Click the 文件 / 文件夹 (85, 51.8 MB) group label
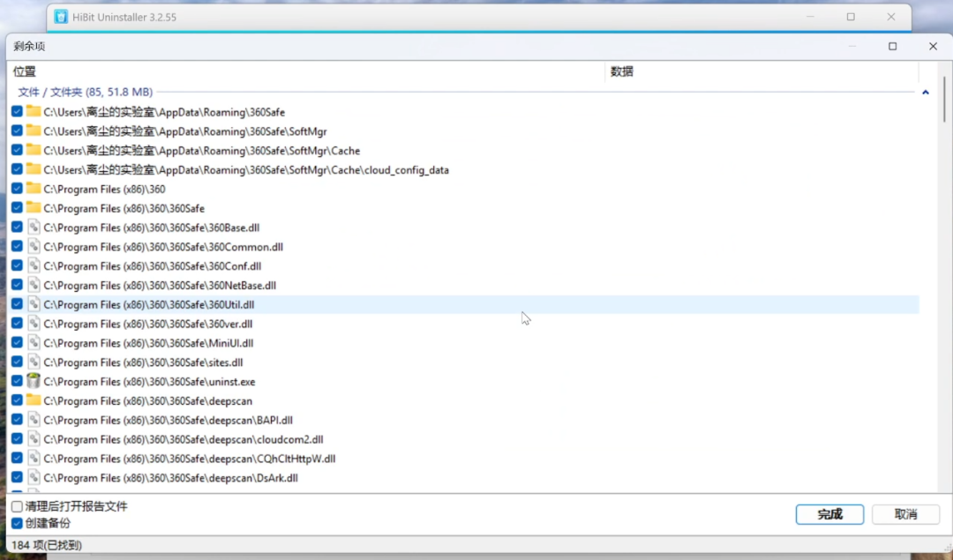The width and height of the screenshot is (953, 560). click(85, 93)
